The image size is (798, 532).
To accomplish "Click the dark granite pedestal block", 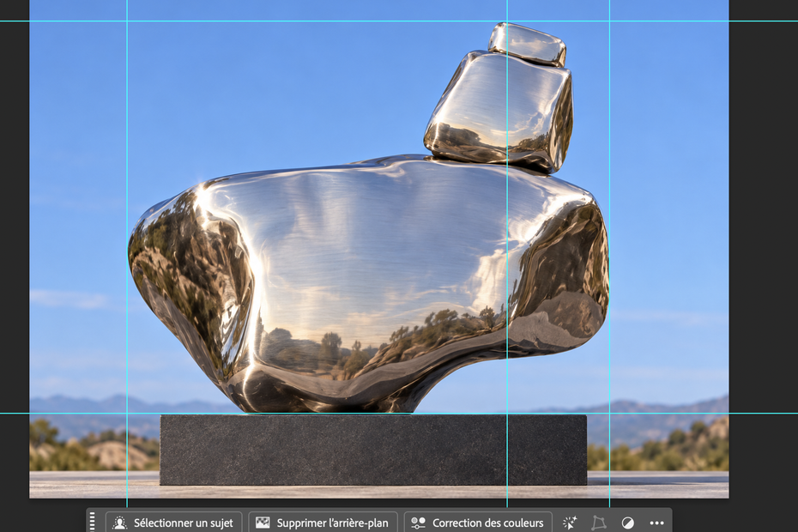I will point(373,450).
